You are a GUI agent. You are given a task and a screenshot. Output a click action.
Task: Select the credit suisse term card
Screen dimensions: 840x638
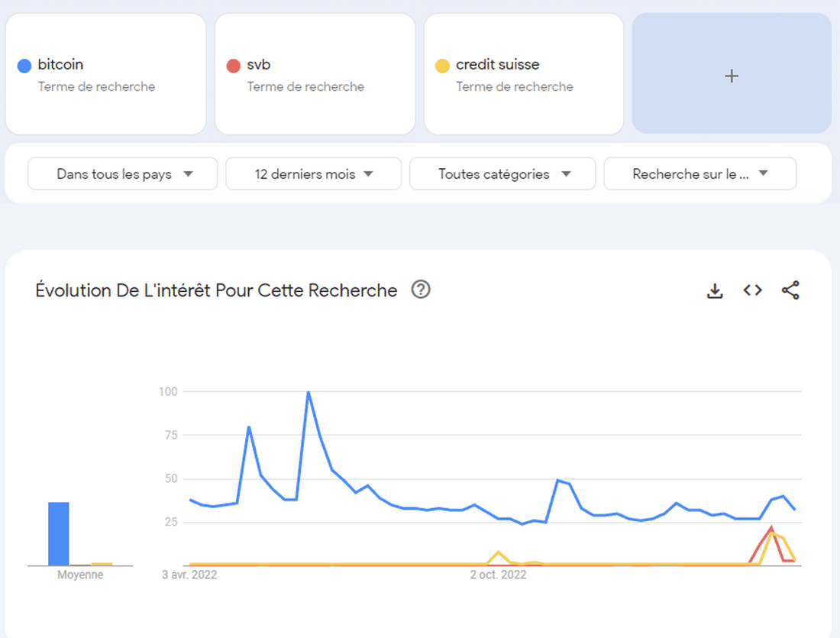[x=524, y=74]
